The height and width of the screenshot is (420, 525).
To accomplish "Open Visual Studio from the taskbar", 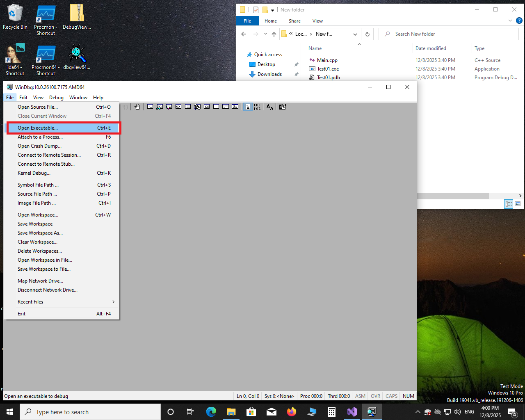I will (x=352, y=412).
